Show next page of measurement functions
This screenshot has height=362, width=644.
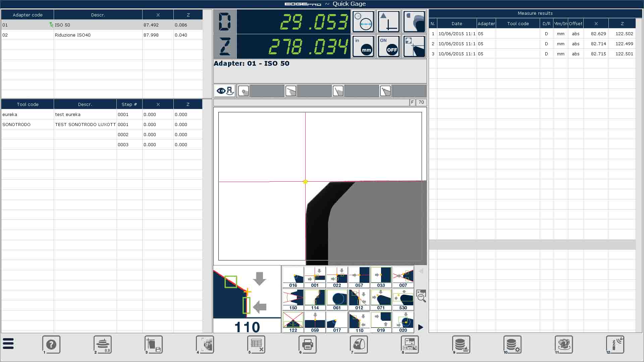pos(421,327)
